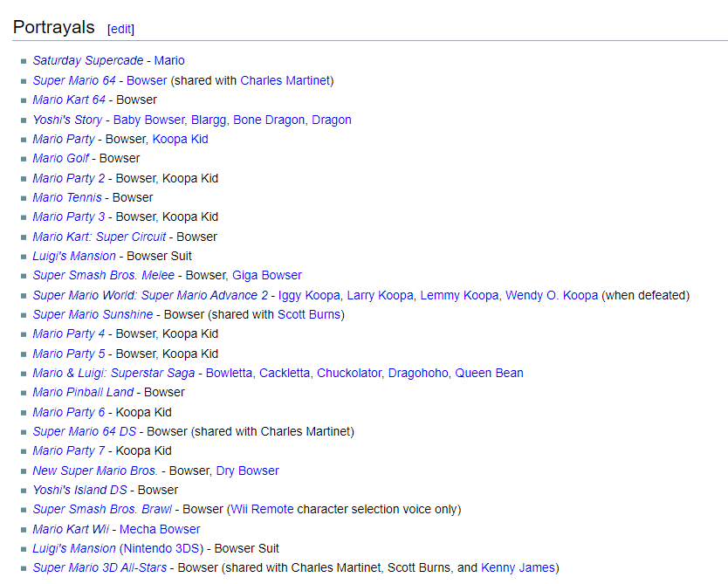Follow the Mario link in the Saturday Supercade row
Viewport: 728px width, 584px height.
[x=169, y=61]
